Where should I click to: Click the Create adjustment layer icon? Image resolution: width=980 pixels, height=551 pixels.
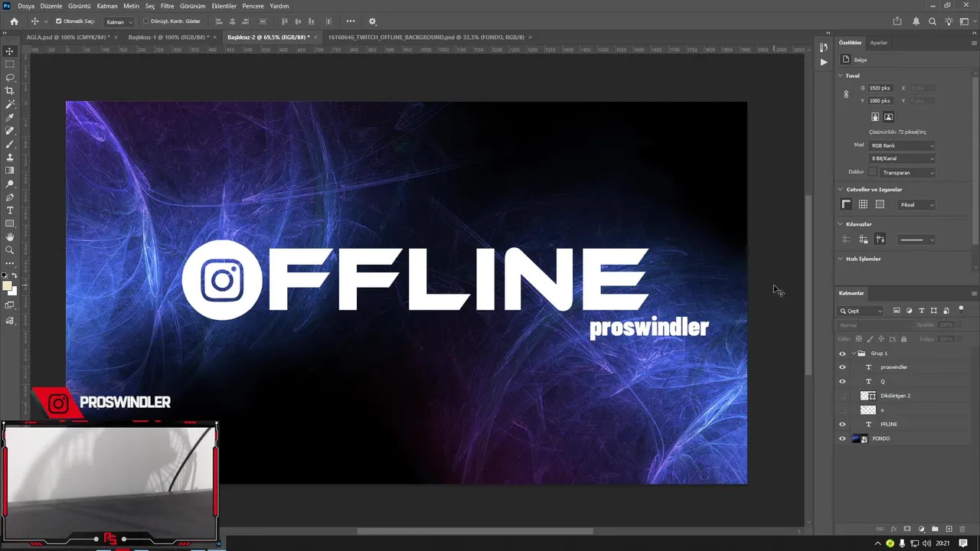pos(921,529)
